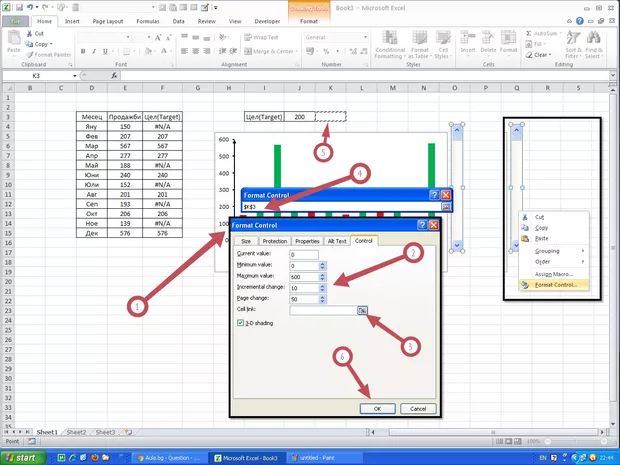Click the Format Control dialog help icon
Viewport: 620px width, 465px height.
pyautogui.click(x=422, y=225)
